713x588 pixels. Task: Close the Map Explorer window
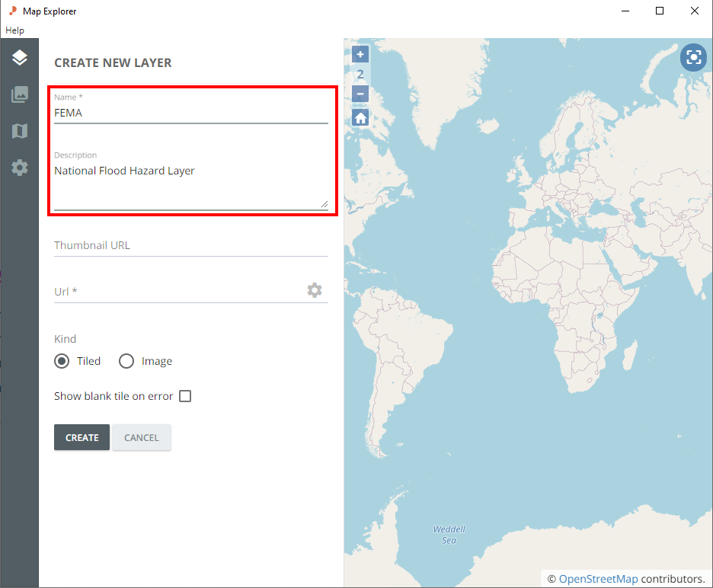[695, 11]
